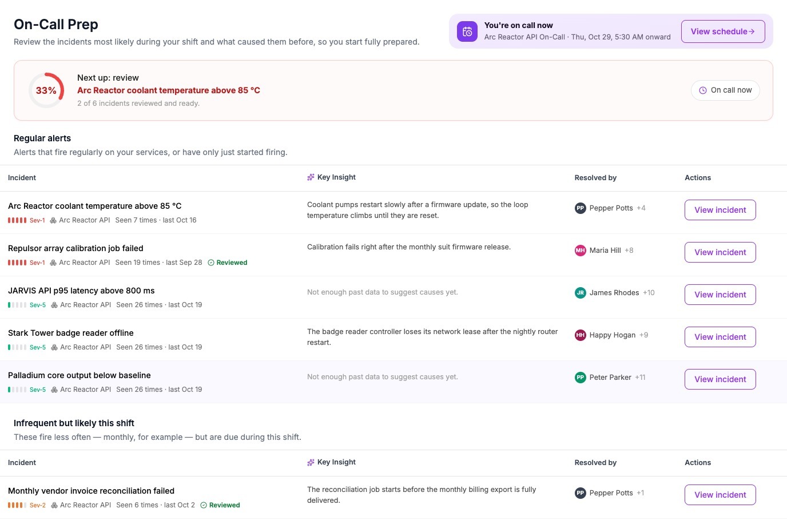Click Sev-1 severity bars in Arc Reactor coolant row
This screenshot has width=787, height=532.
[17, 220]
